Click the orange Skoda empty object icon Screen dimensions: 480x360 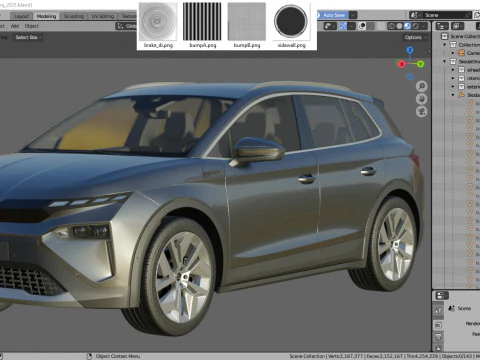461,95
